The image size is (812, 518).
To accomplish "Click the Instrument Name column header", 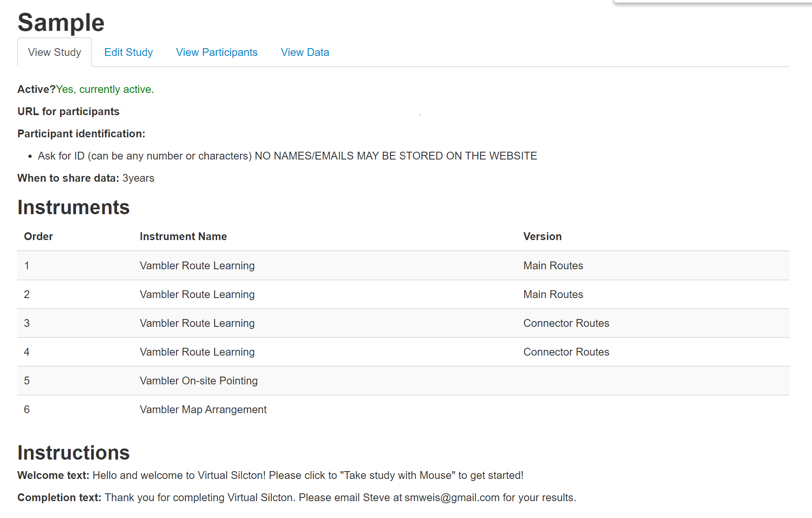I will click(x=183, y=236).
